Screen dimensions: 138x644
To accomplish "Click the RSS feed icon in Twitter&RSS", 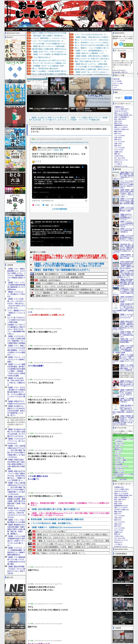I will coord(116,44).
